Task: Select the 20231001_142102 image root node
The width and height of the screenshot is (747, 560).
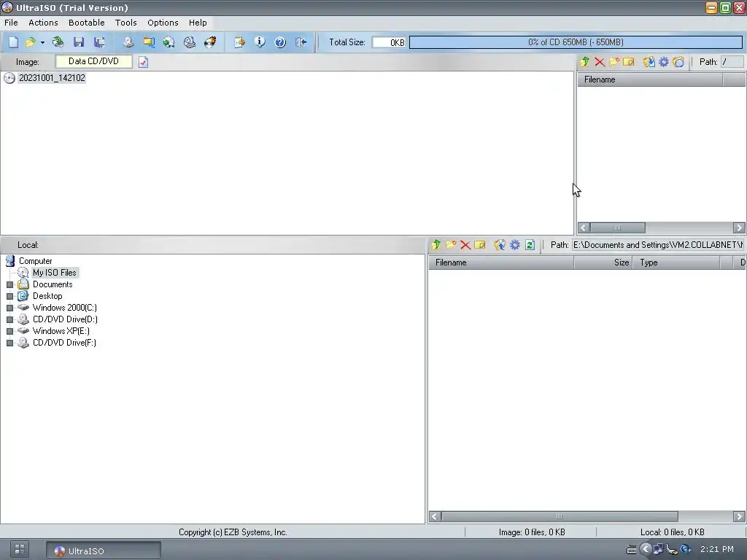Action: coord(52,78)
